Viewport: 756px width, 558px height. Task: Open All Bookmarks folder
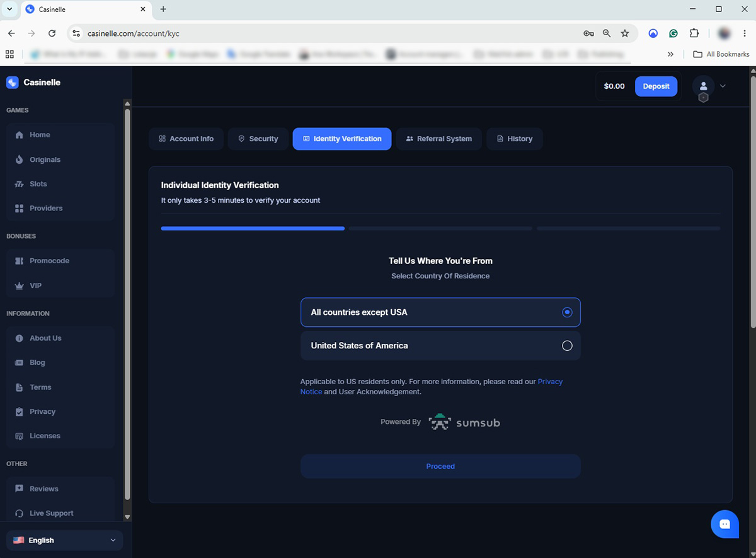721,54
